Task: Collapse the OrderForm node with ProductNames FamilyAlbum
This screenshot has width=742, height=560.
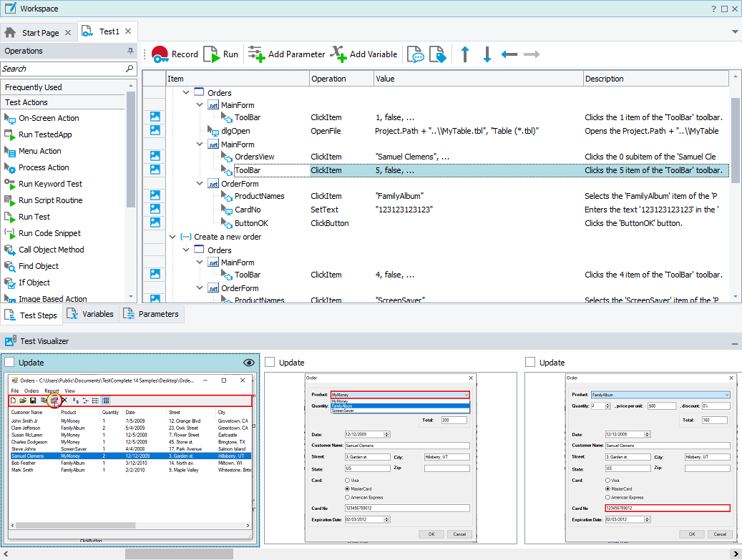Action: pos(200,184)
